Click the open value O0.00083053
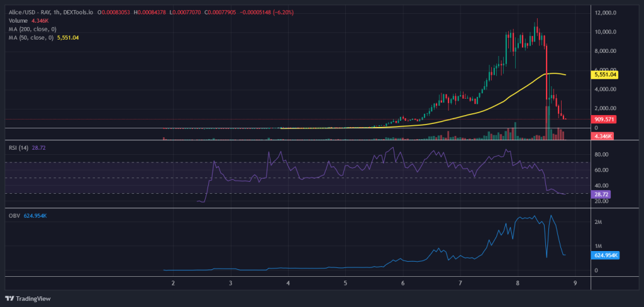644x307 pixels. click(x=114, y=13)
